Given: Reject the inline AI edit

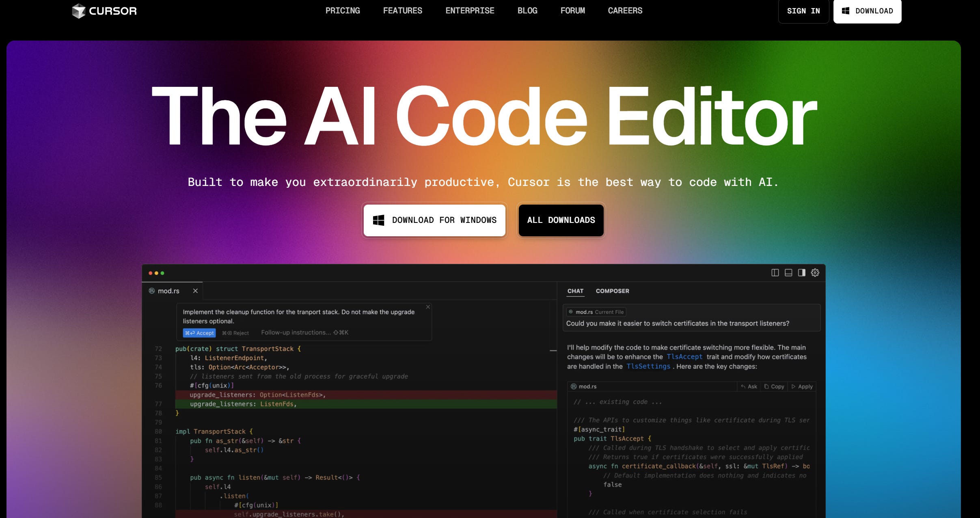Looking at the screenshot, I should [235, 332].
